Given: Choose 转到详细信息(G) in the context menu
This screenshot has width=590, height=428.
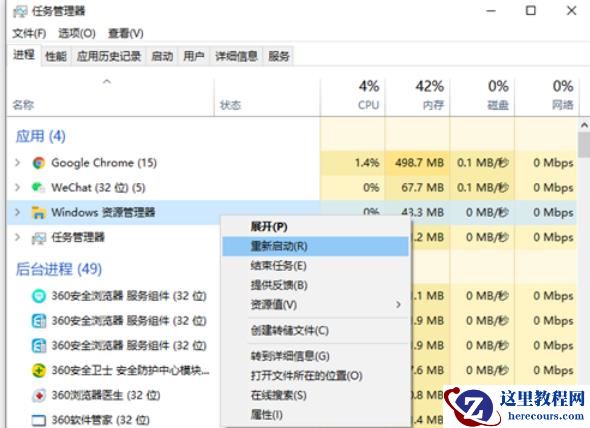Looking at the screenshot, I should [315, 356].
